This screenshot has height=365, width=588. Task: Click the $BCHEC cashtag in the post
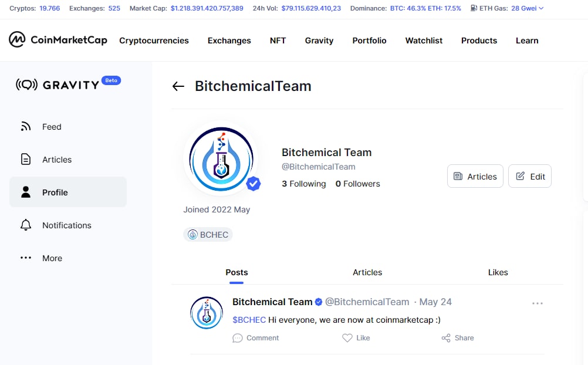[249, 320]
